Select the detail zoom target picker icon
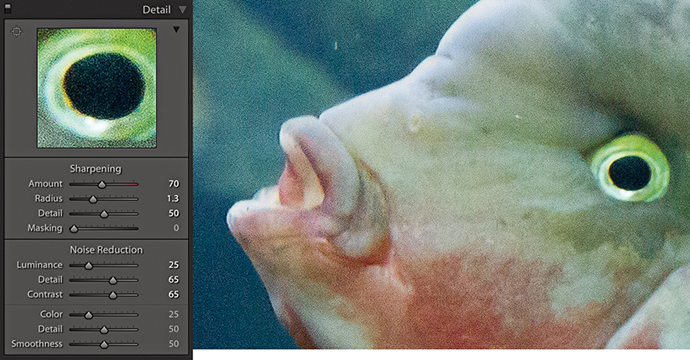The width and height of the screenshot is (690, 360). 16,31
